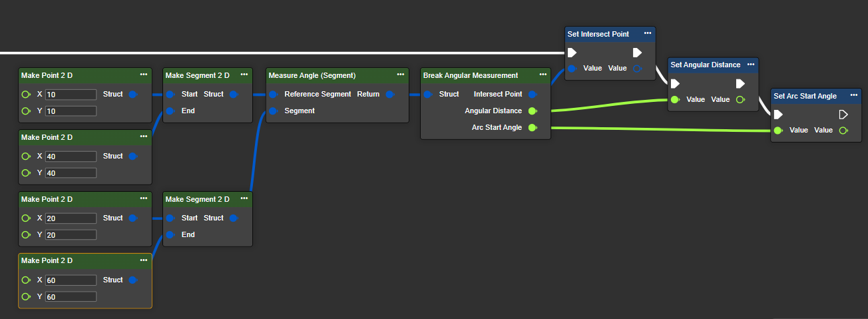Open the Set Arc Start Angle ellipsis menu
This screenshot has height=319, width=868.
854,95
